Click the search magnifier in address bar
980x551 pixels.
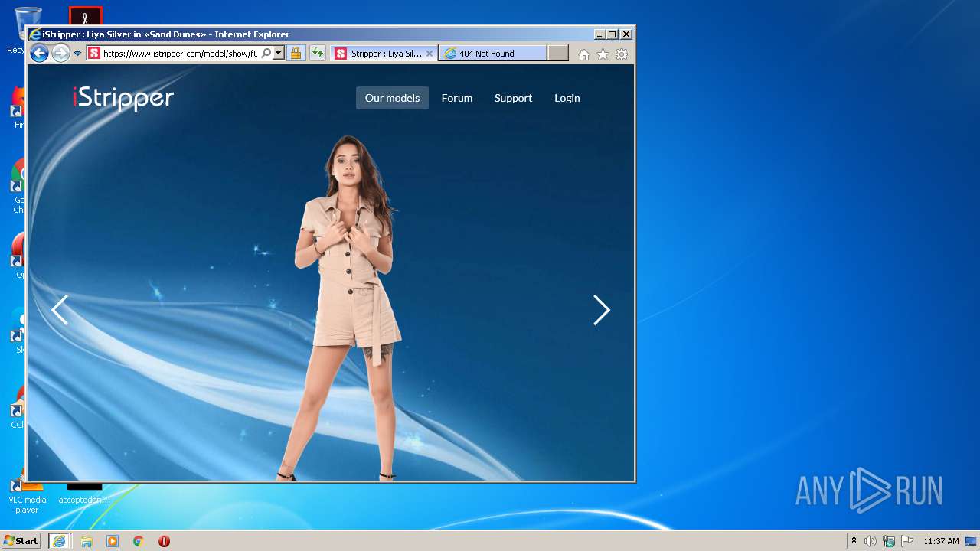tap(266, 54)
